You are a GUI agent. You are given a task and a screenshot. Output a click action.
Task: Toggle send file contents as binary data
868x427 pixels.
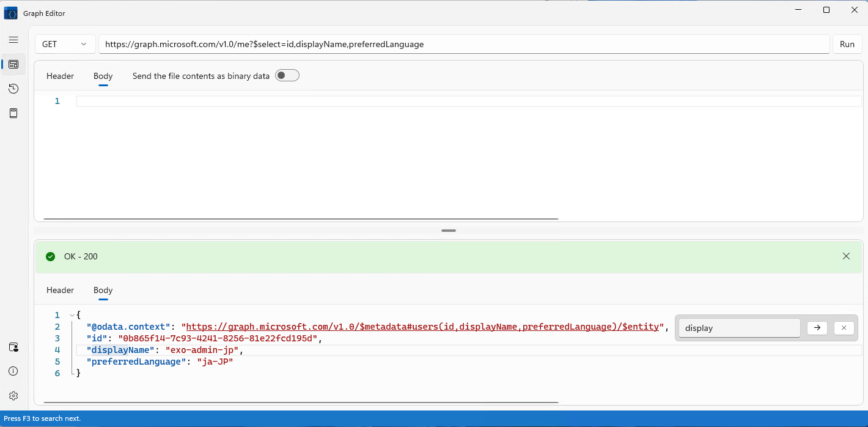coord(287,75)
